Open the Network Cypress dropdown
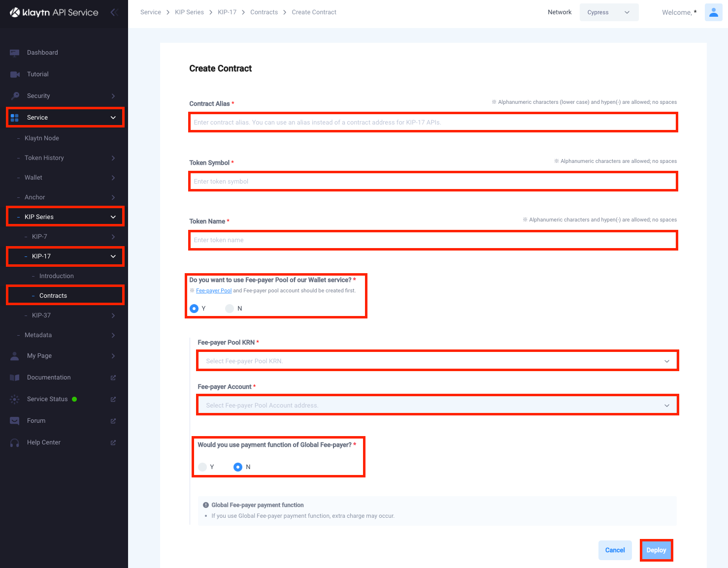The image size is (728, 568). click(609, 12)
